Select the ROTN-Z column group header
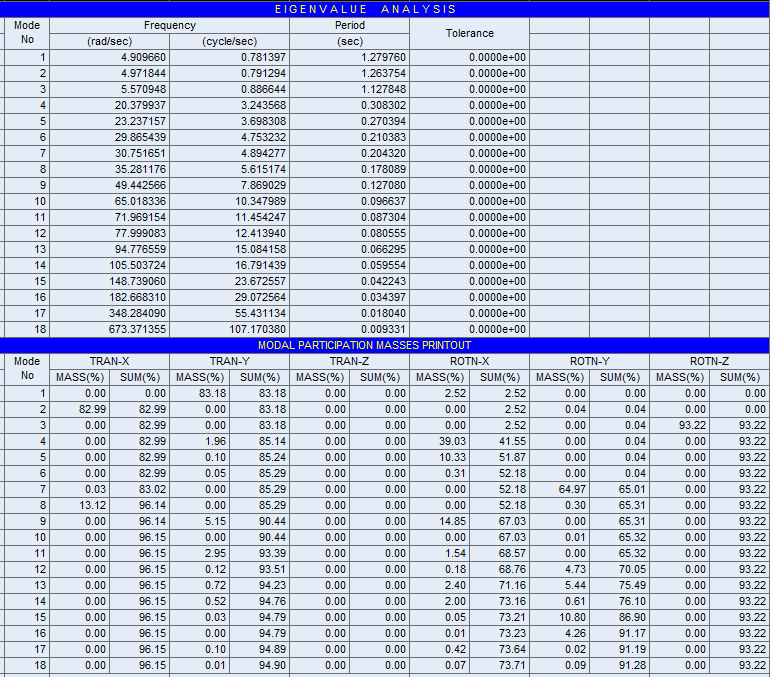Viewport: 772px width, 677px height. click(709, 361)
